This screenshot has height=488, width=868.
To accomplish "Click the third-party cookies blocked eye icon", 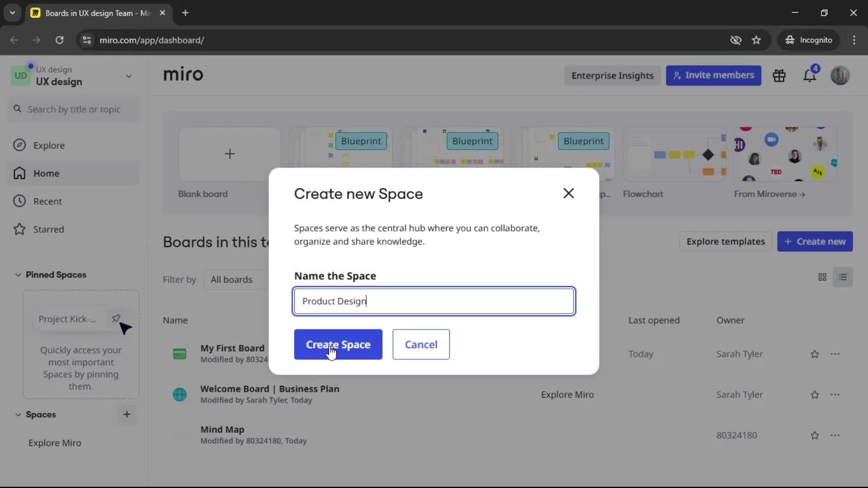I will click(736, 40).
